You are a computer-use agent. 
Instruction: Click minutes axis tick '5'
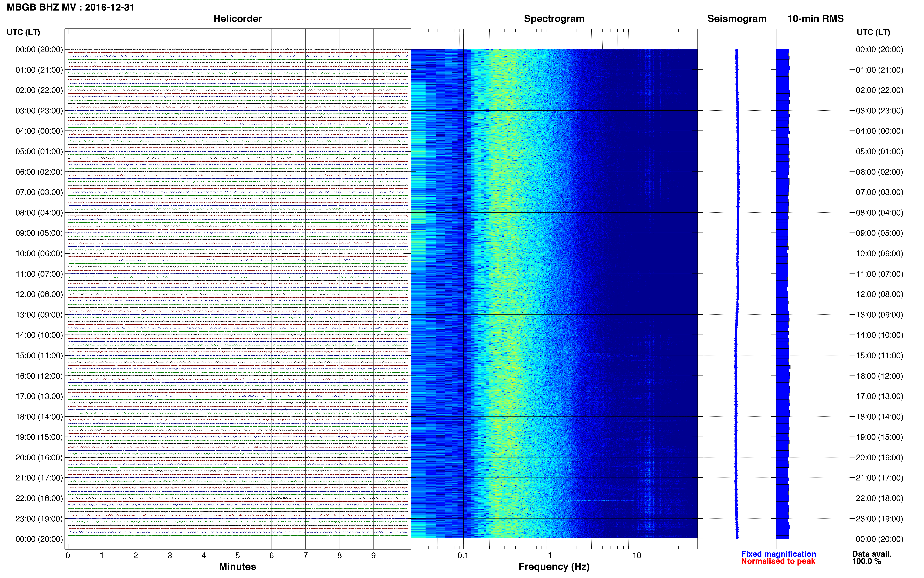click(238, 555)
